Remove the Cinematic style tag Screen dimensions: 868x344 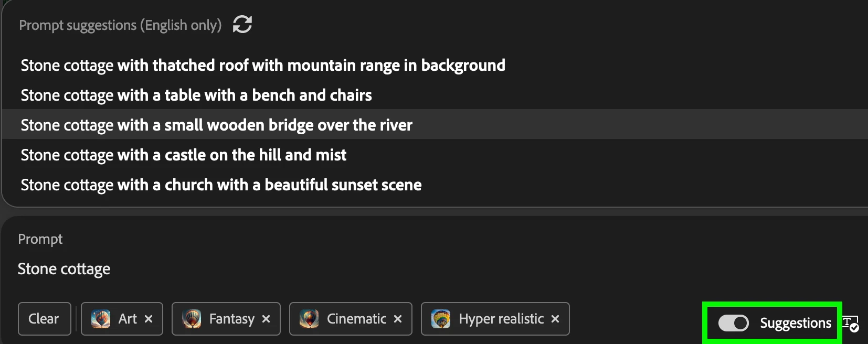(398, 319)
